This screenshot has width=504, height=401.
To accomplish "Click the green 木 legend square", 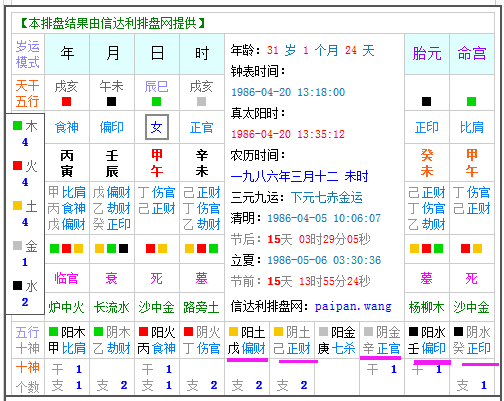I will 17,126.
